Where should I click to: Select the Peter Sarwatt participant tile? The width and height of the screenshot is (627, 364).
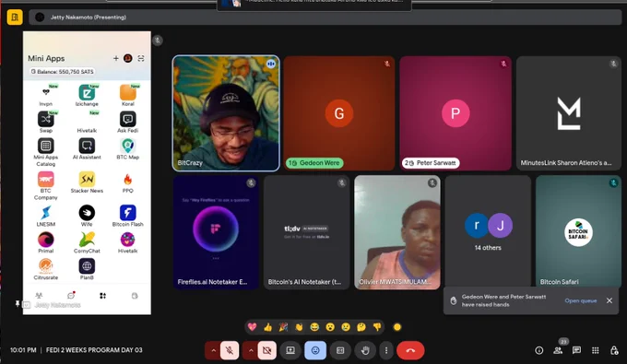[455, 113]
